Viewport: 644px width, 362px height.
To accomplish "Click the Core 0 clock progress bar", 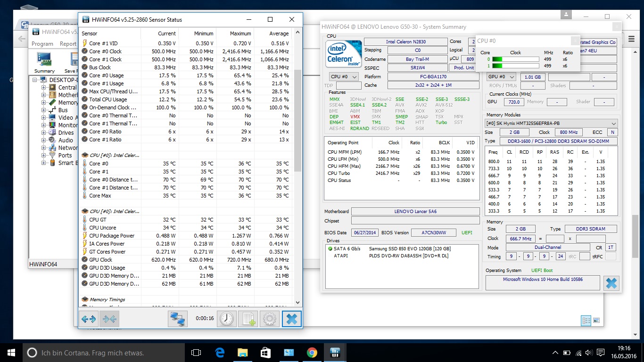I will click(515, 59).
